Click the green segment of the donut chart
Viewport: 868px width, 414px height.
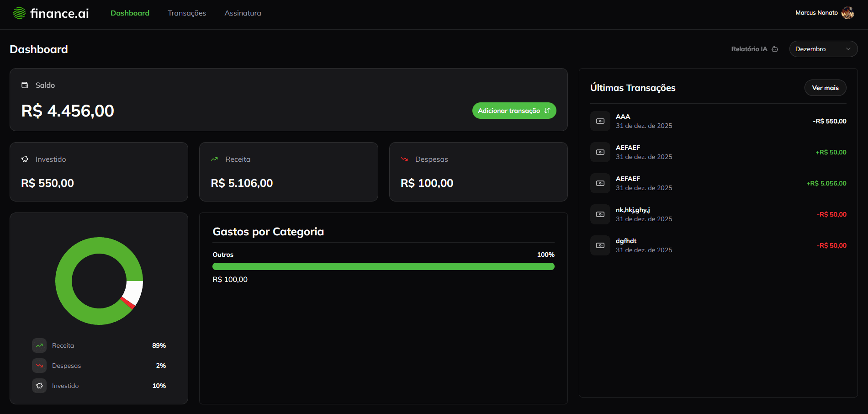[64, 281]
